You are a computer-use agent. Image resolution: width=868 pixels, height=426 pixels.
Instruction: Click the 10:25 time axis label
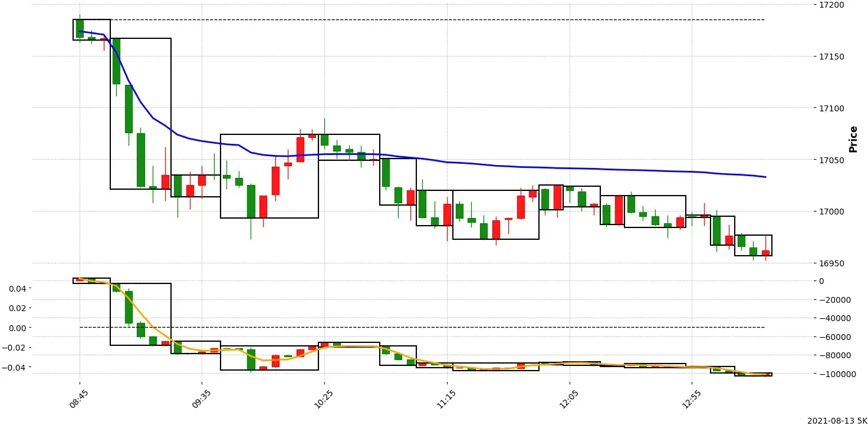323,398
